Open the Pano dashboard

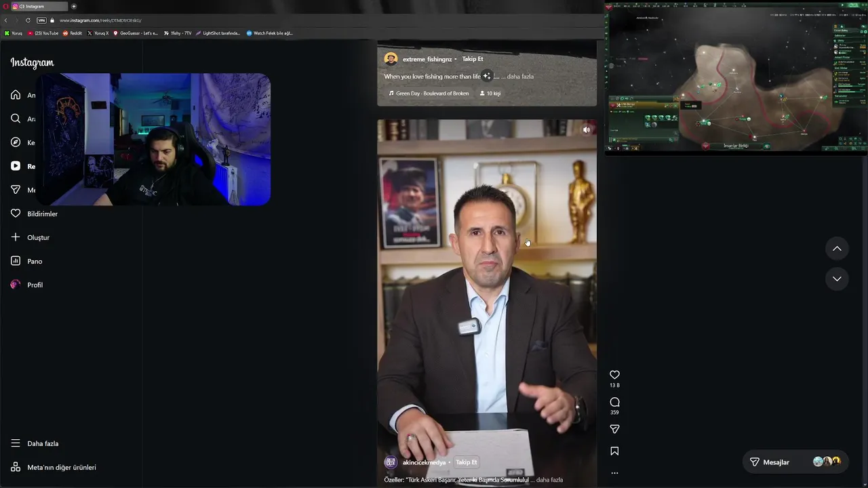coord(26,261)
